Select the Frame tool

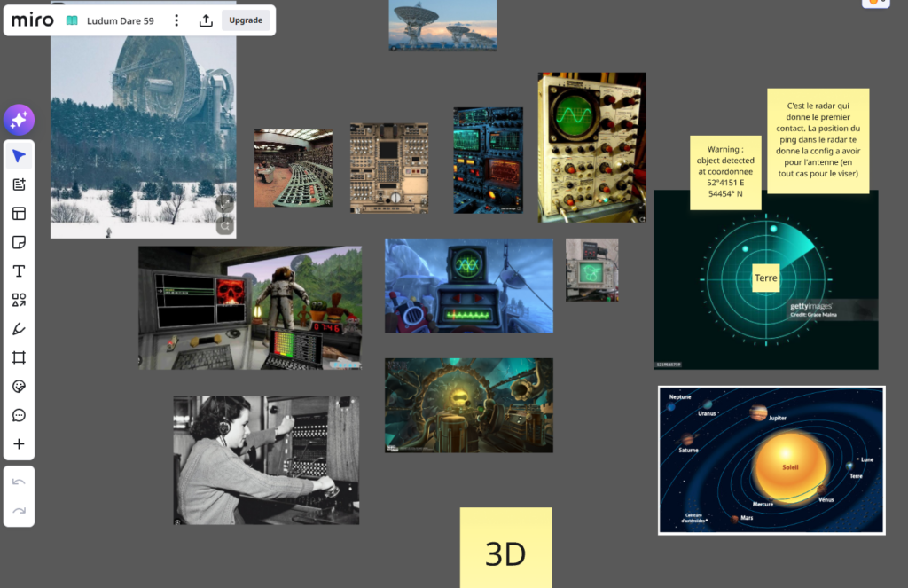coord(20,357)
